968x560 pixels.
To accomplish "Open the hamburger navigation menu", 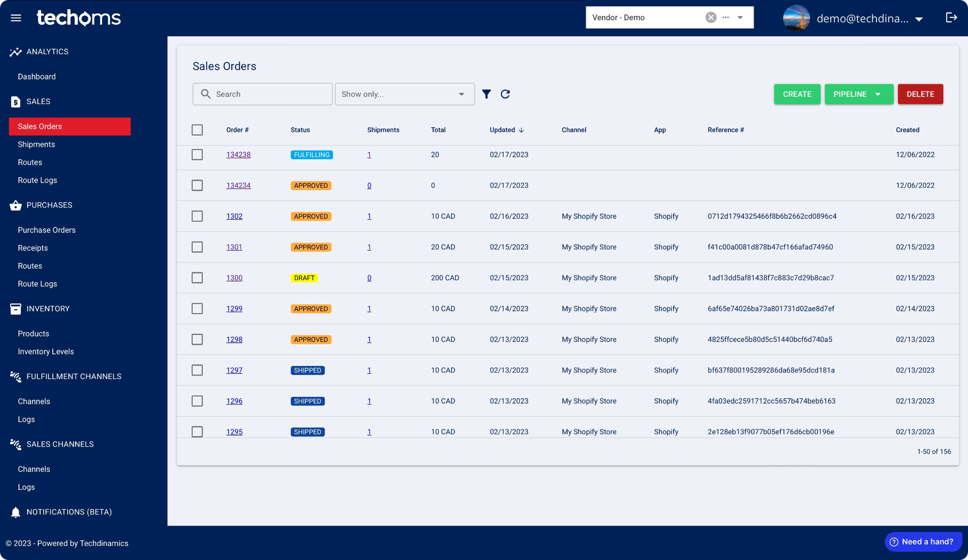I will tap(16, 18).
